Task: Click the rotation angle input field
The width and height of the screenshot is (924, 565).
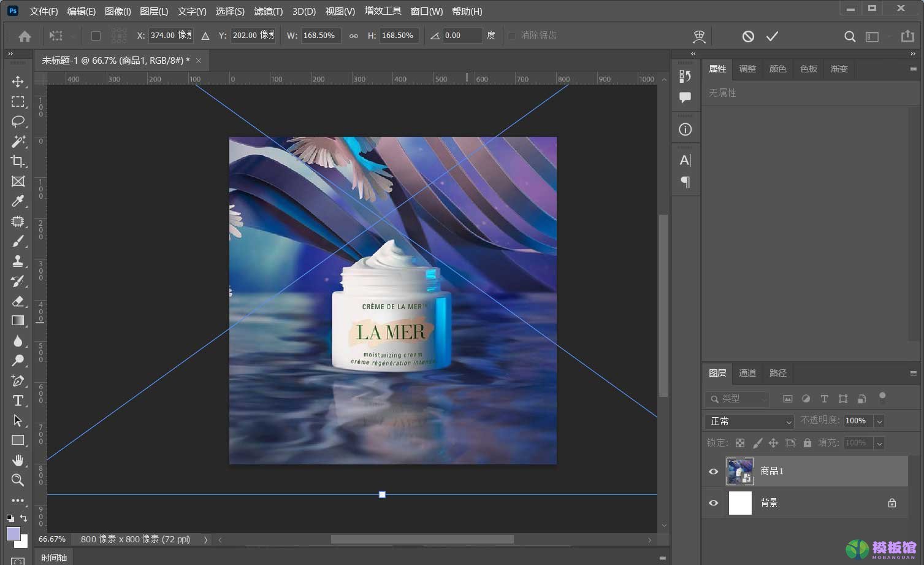Action: (x=463, y=36)
